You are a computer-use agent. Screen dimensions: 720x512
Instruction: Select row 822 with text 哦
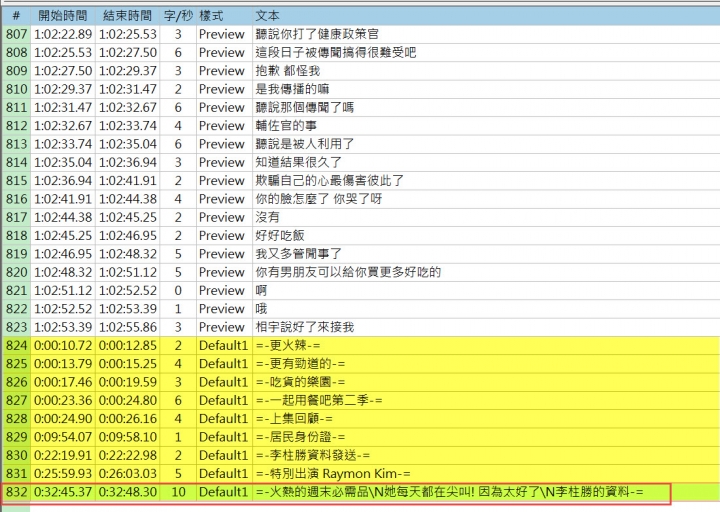click(x=361, y=309)
